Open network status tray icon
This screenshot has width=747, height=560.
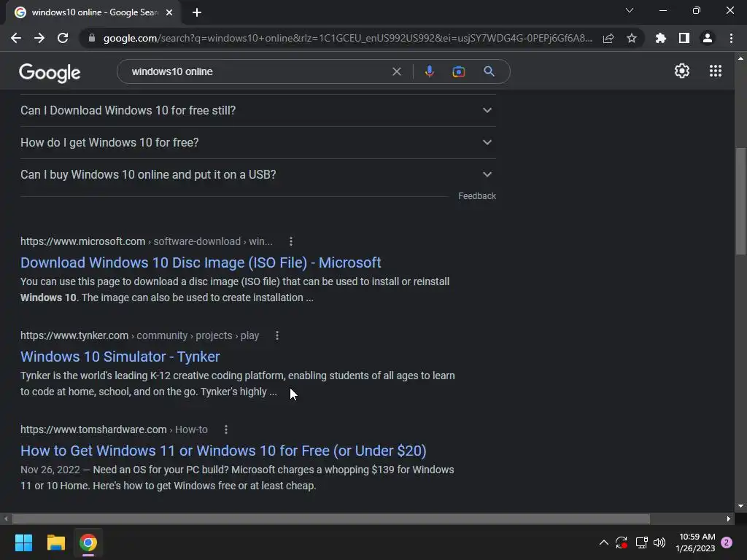pyautogui.click(x=641, y=542)
